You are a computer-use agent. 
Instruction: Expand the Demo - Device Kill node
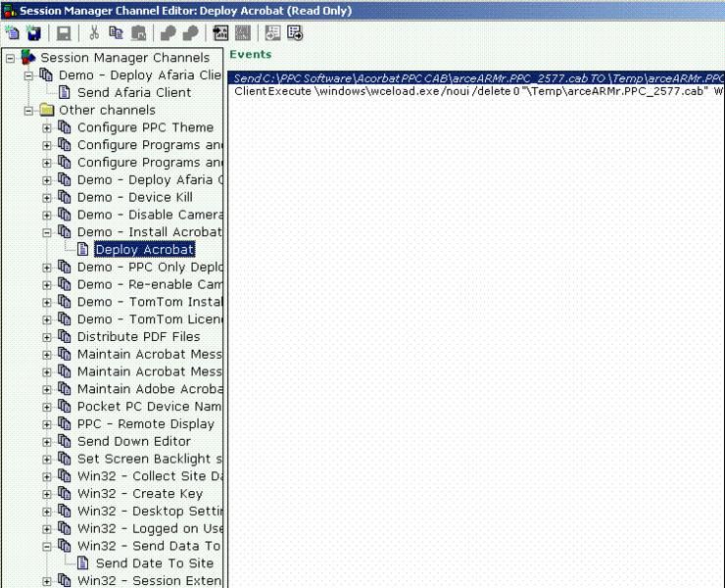(47, 198)
